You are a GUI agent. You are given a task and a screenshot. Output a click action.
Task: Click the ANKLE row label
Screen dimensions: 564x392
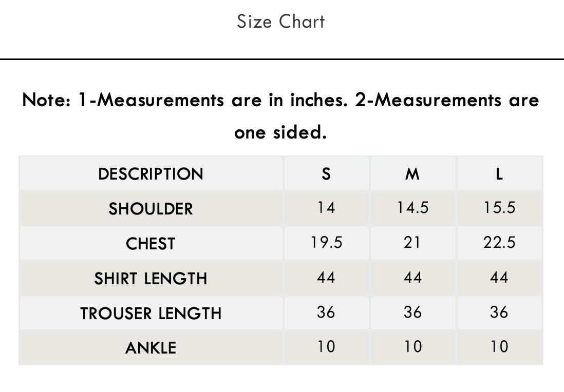coord(151,348)
